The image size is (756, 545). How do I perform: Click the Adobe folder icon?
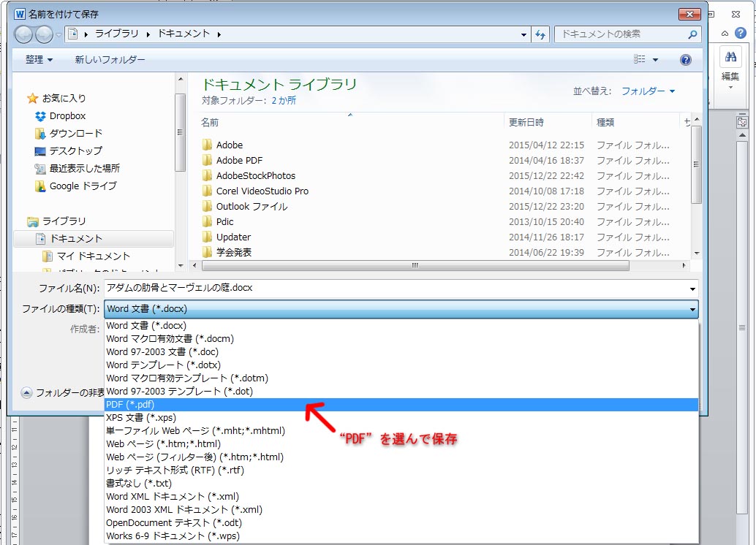click(208, 145)
